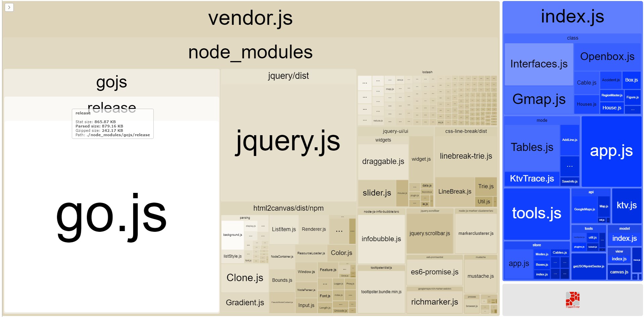Click the Window.js block
This screenshot has height=317, width=644.
point(306,272)
